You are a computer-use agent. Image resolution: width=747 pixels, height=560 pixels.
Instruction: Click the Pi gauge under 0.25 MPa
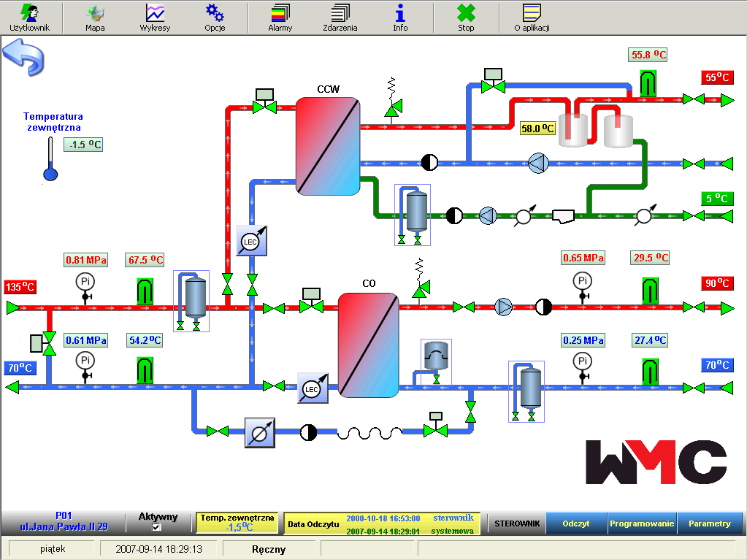point(582,367)
